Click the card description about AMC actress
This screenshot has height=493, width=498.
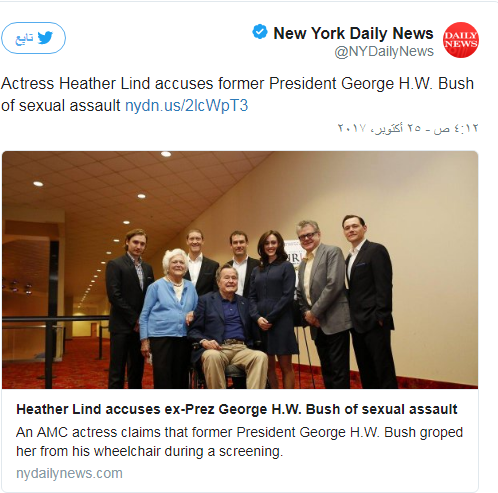coord(239,442)
